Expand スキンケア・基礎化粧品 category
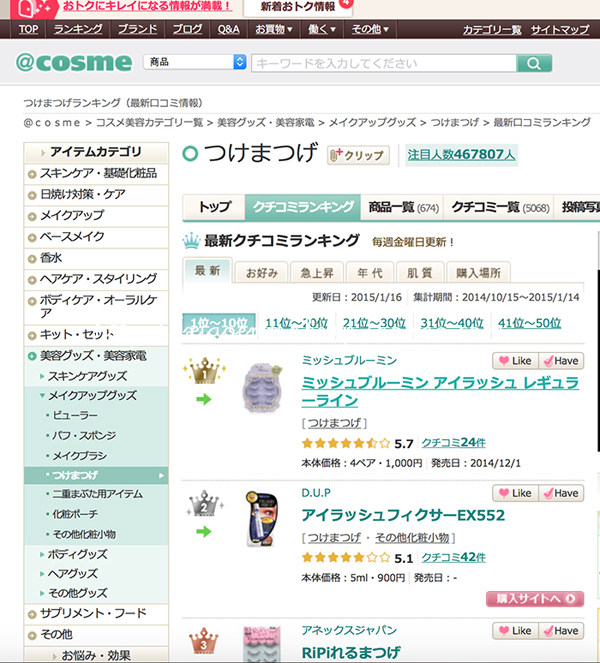Screen dimensions: 600x663 click(x=96, y=173)
